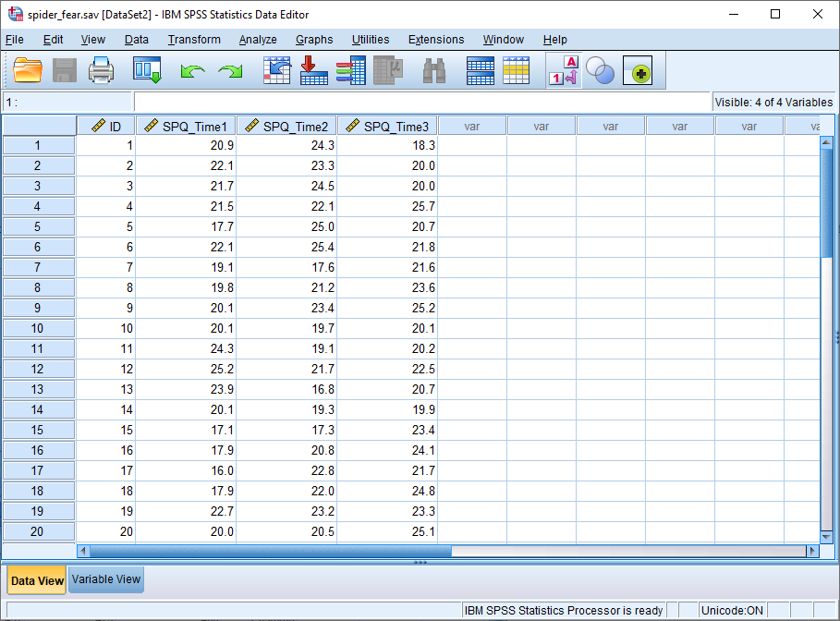This screenshot has width=840, height=621.
Task: Click the Print icon
Action: pos(101,69)
